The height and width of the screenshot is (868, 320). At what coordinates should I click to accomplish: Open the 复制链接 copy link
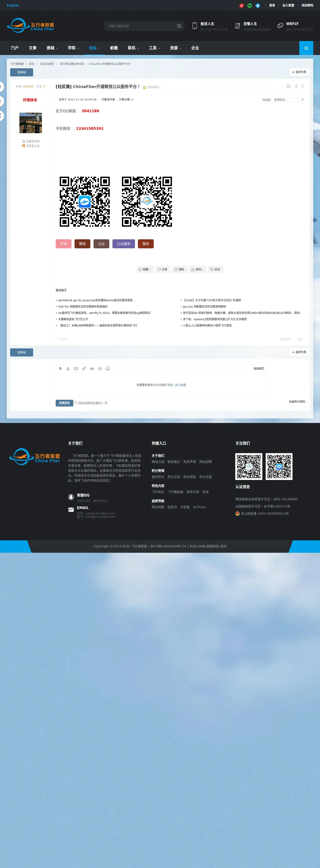(153, 87)
